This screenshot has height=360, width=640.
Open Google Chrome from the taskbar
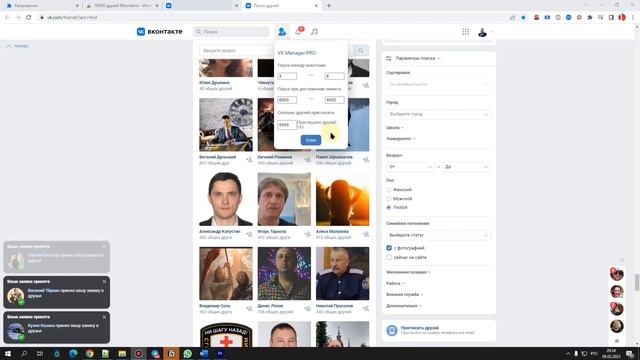tap(89, 353)
